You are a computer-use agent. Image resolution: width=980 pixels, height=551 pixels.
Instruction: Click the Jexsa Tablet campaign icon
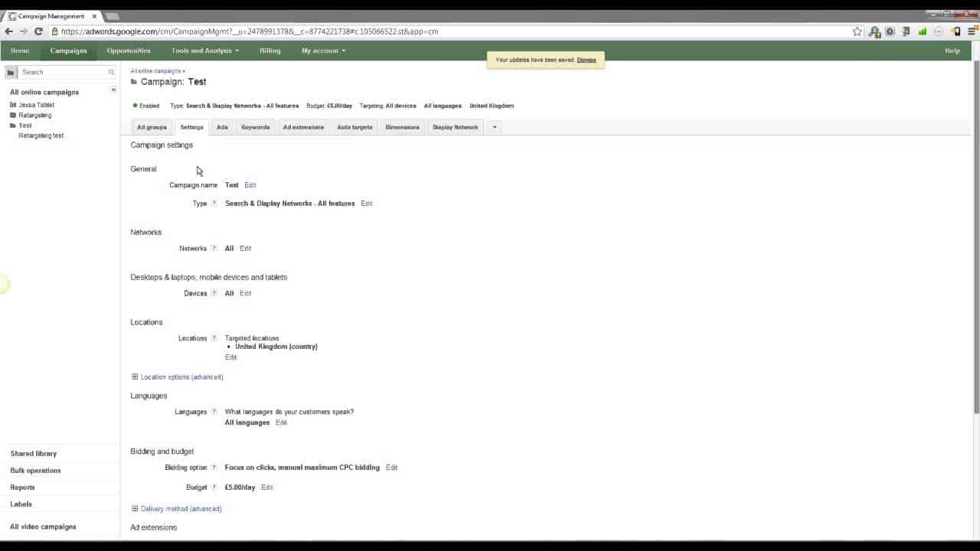click(x=13, y=105)
